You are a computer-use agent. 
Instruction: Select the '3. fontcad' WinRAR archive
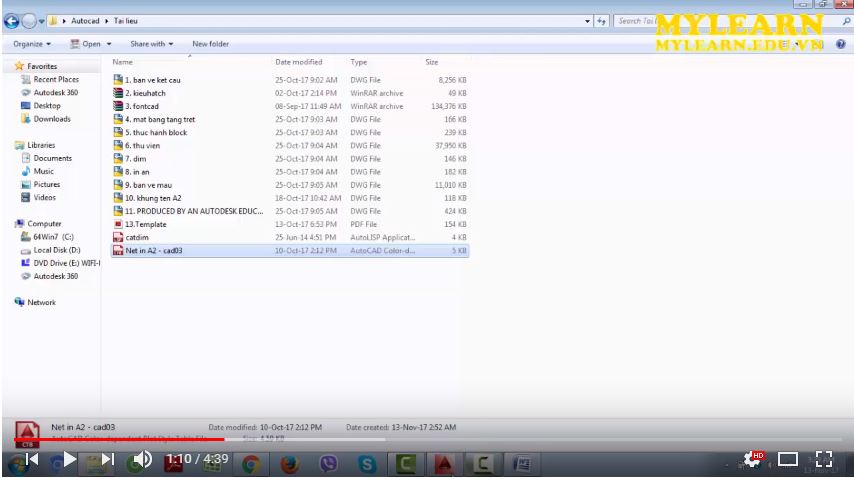point(141,106)
